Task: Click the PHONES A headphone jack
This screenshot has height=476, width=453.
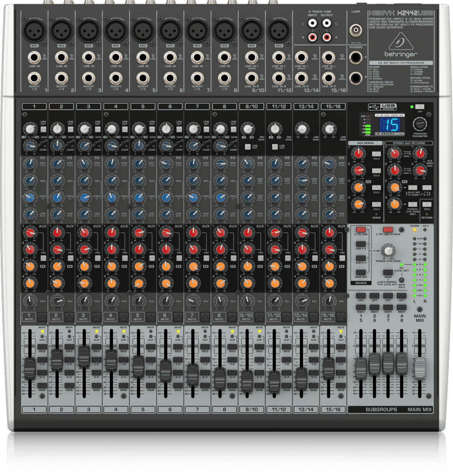Action: [x=356, y=58]
